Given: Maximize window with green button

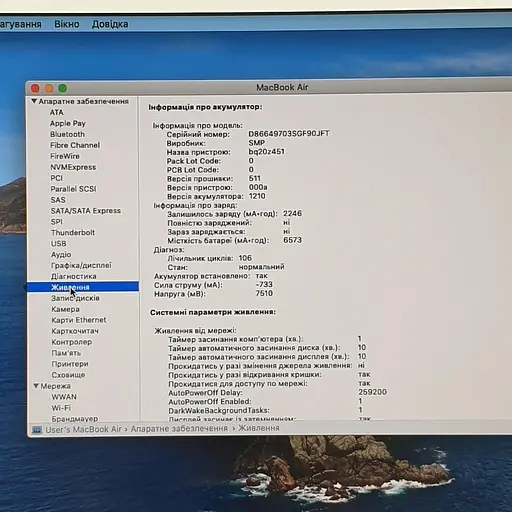Looking at the screenshot, I should 63,88.
